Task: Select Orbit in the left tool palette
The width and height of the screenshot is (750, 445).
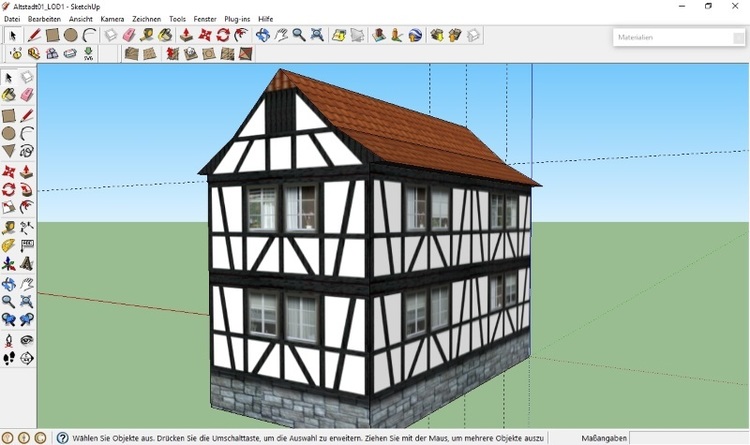Action: tap(9, 284)
